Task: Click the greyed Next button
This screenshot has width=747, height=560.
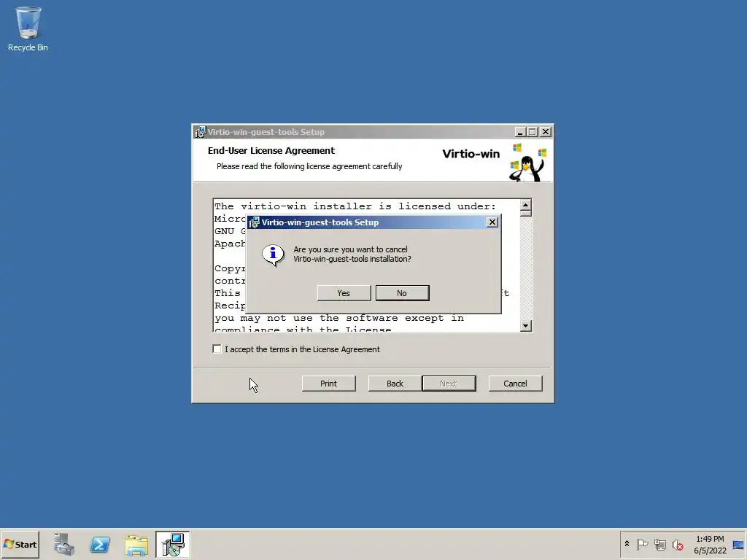Action: (449, 384)
